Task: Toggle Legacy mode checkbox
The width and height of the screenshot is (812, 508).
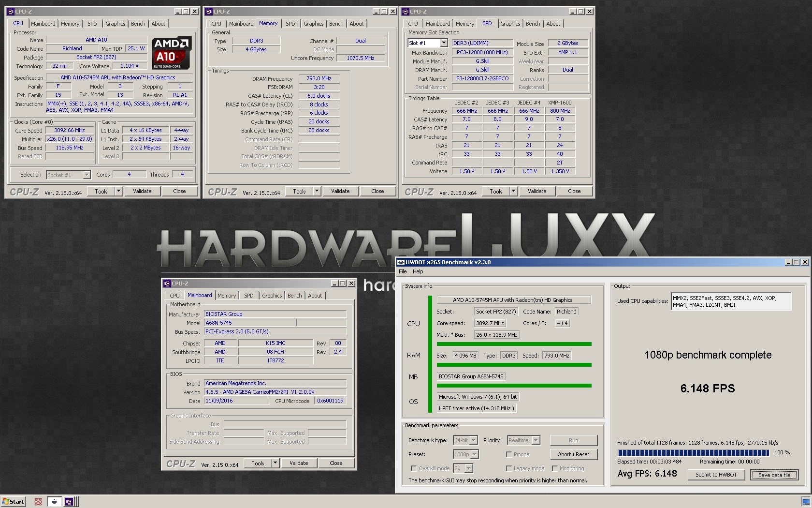Action: pyautogui.click(x=509, y=468)
